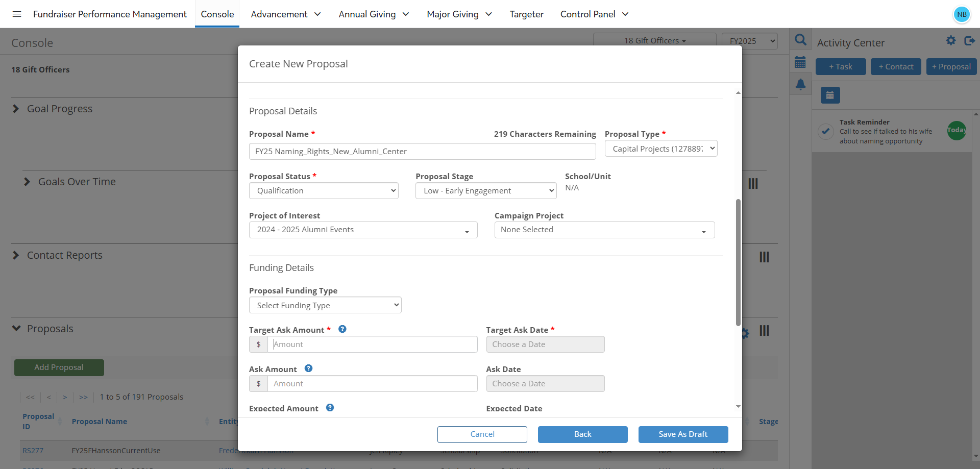Click the Task Reminder text in Activity Center

point(864,122)
